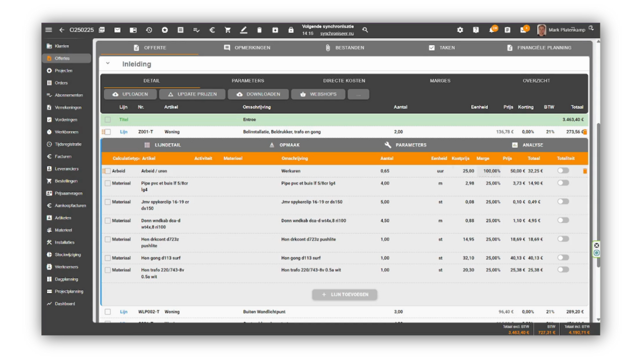Open the OVERZICHT tab

[x=536, y=80]
